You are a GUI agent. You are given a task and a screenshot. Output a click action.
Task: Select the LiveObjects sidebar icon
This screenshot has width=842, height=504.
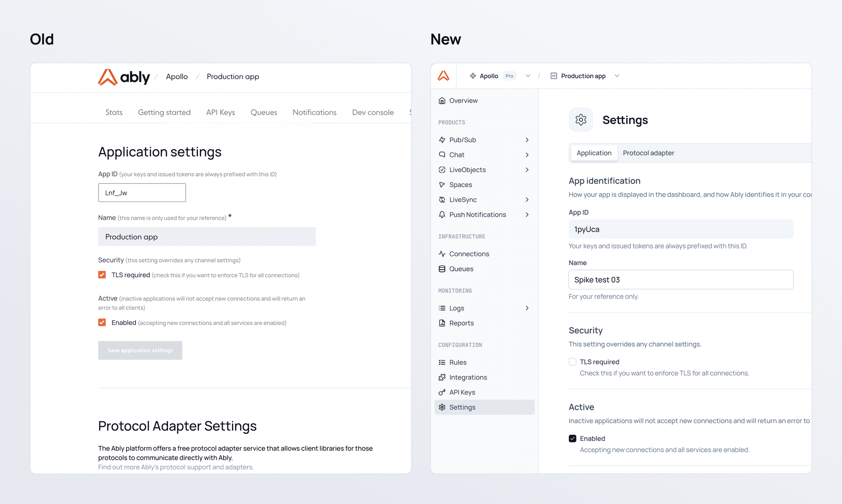pos(442,170)
